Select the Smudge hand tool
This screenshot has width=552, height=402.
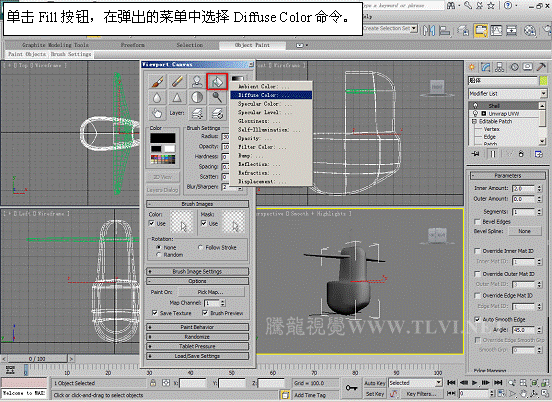pyautogui.click(x=157, y=113)
